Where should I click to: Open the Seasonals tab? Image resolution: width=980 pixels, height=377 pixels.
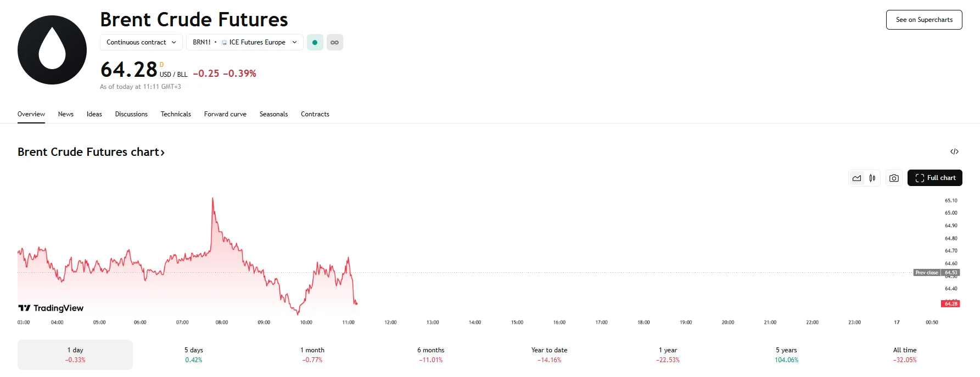[273, 114]
